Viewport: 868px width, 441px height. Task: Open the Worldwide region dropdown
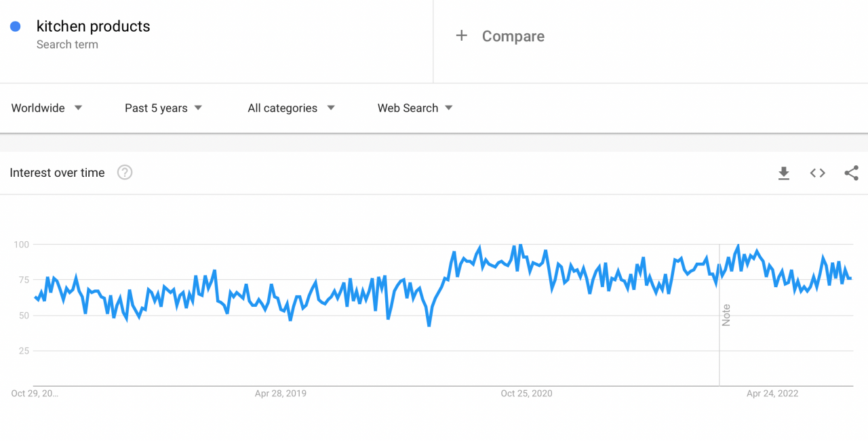pos(46,108)
